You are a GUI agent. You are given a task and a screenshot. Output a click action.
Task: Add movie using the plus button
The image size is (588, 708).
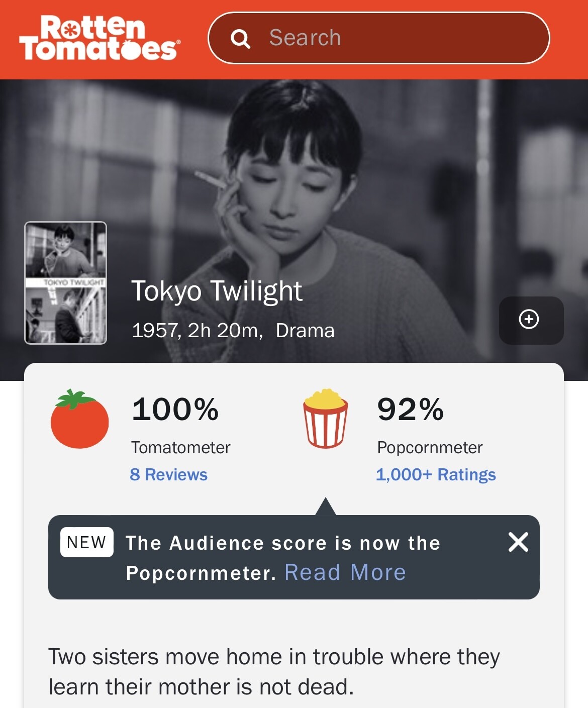click(531, 320)
